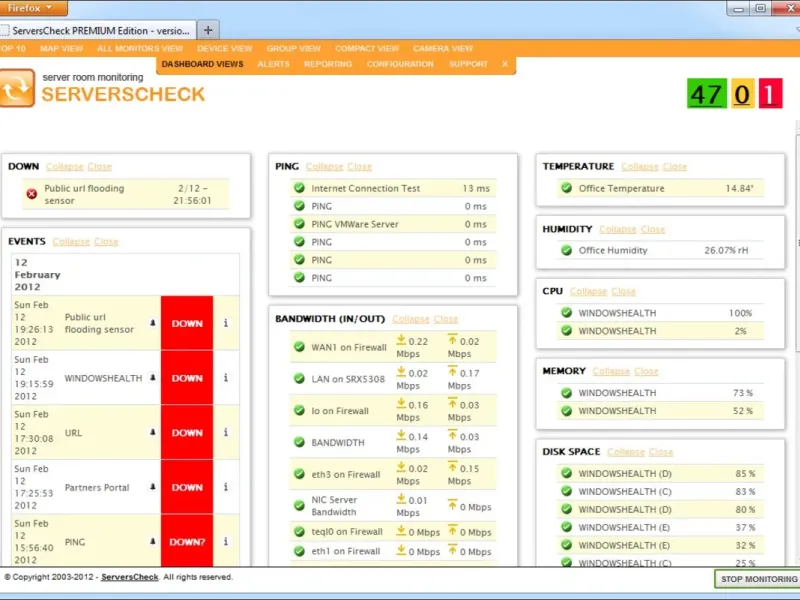Viewport: 800px width, 600px height.
Task: Collapse the PING panel
Action: (x=324, y=167)
